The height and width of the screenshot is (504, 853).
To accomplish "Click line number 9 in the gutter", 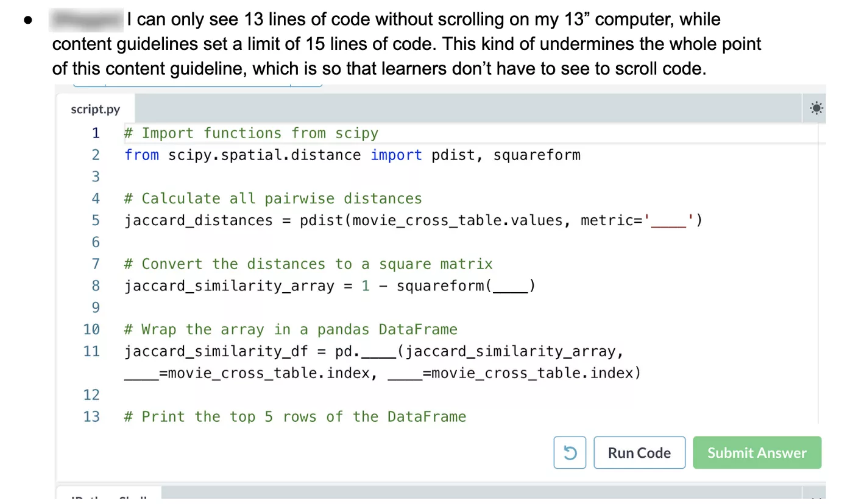I will tap(95, 307).
